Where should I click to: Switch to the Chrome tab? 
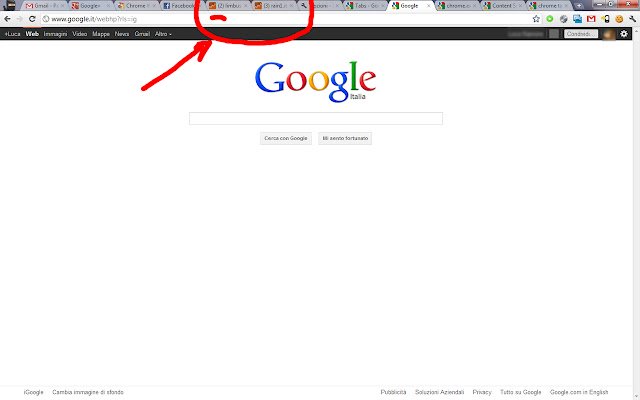[x=136, y=6]
